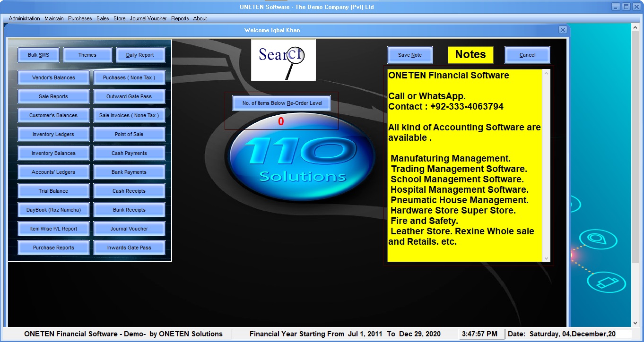Open the Reports menu
Viewport: 644px width, 342px height.
(180, 18)
